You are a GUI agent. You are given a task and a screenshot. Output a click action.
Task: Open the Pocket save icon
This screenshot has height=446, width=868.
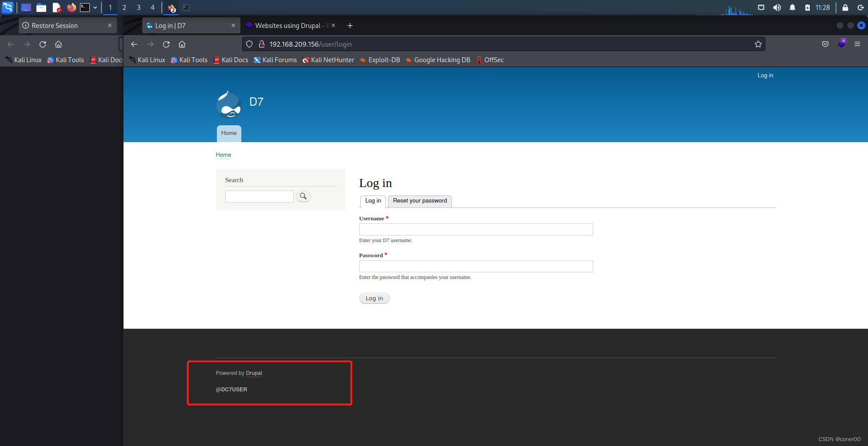825,44
